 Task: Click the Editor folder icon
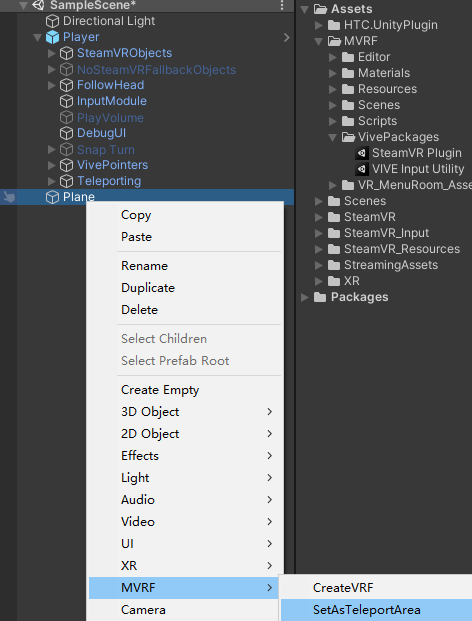click(348, 57)
